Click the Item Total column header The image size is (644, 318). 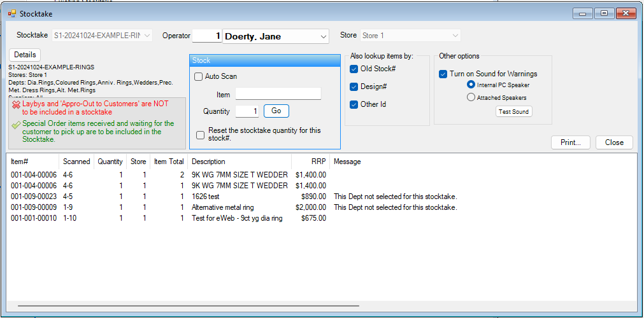169,162
